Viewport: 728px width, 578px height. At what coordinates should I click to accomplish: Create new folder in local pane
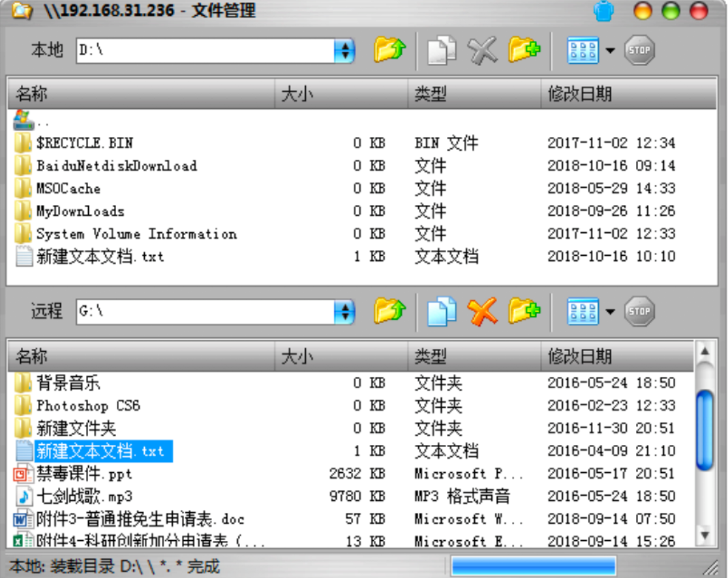click(524, 50)
